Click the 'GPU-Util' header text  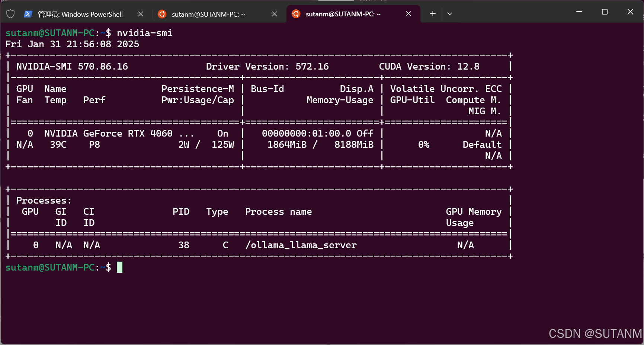(412, 100)
